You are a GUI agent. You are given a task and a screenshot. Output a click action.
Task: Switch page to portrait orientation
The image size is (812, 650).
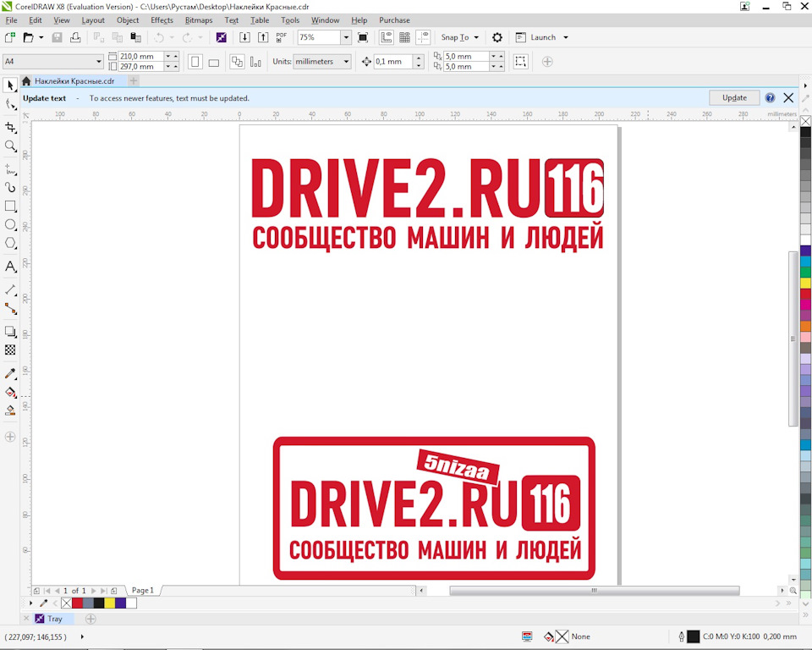[x=195, y=62]
